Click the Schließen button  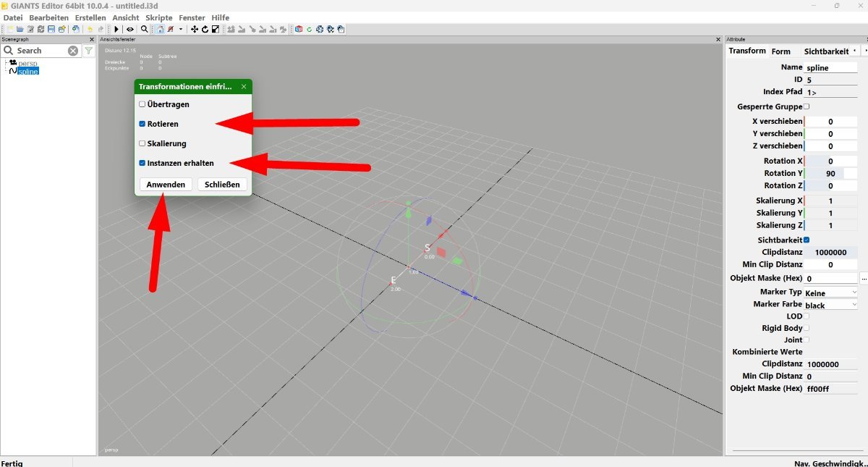222,185
